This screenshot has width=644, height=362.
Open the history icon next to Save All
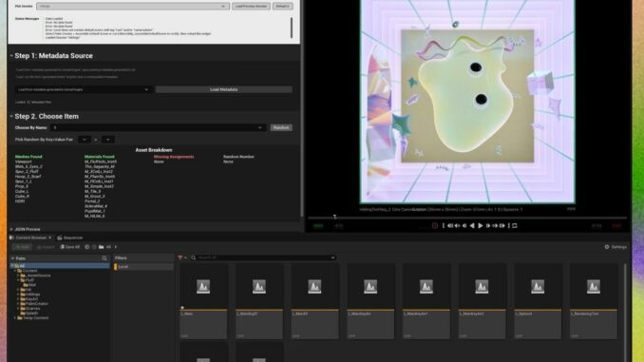(87, 247)
